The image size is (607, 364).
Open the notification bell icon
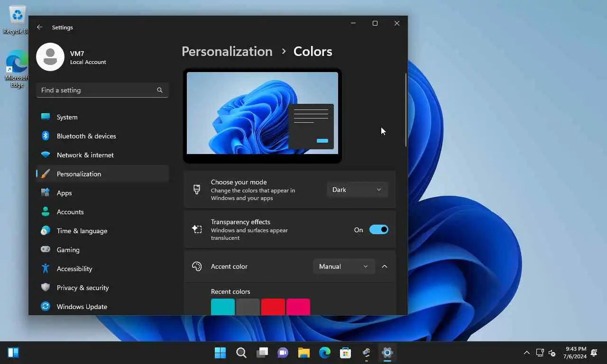tap(594, 353)
